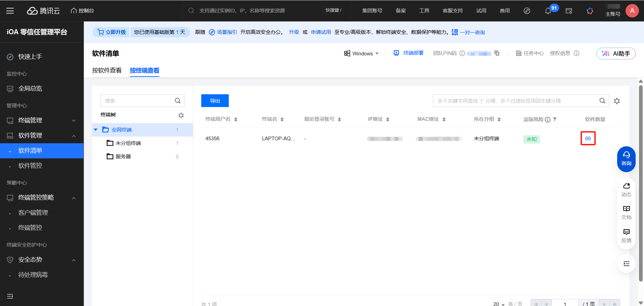Image resolution: width=644 pixels, height=306 pixels.
Task: Open 任务中心 task center
Action: [530, 53]
